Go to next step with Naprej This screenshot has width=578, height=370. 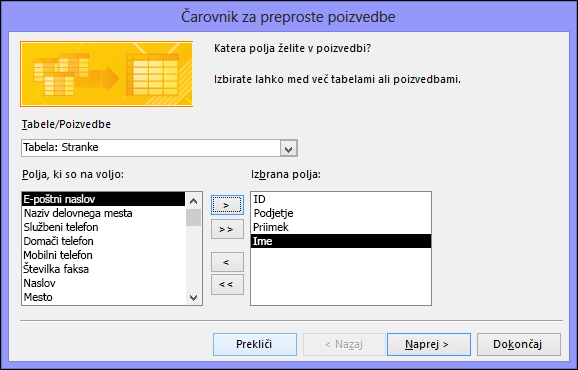click(429, 344)
